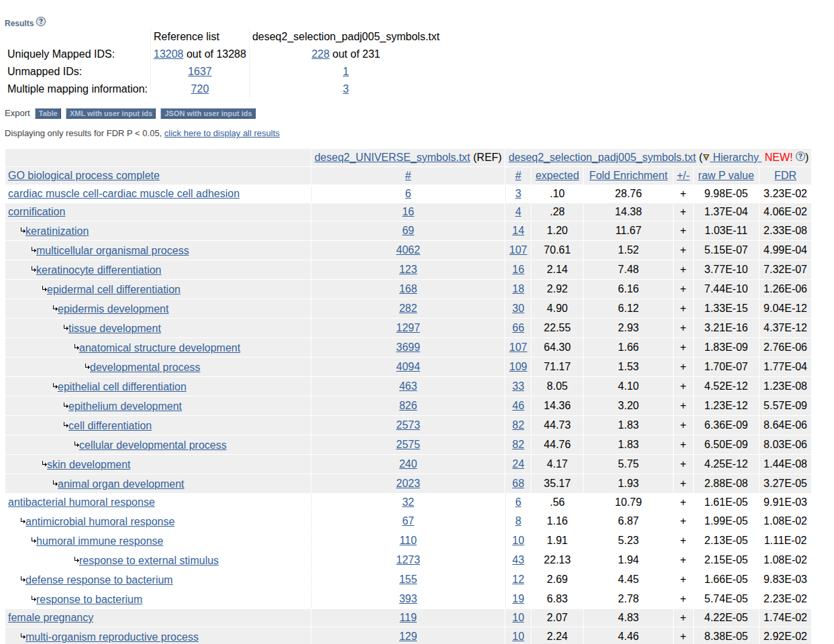The width and height of the screenshot is (834, 644).
Task: Click the sort triangle next to Hierarchy
Action: click(705, 157)
